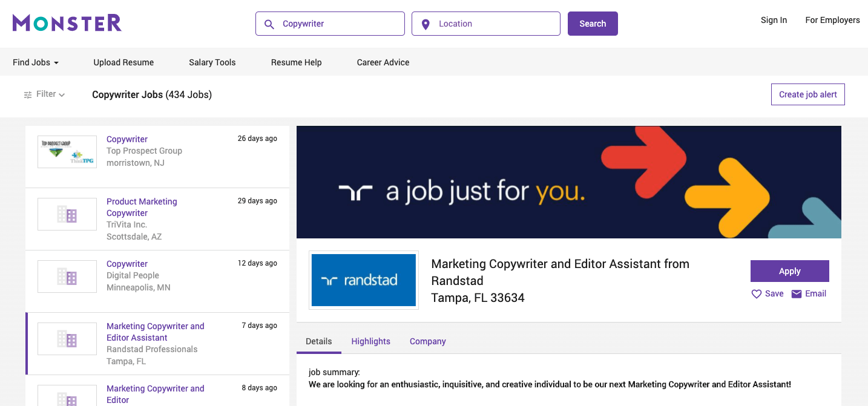Viewport: 868px width, 406px height.
Task: Switch to the Details tab
Action: [319, 341]
